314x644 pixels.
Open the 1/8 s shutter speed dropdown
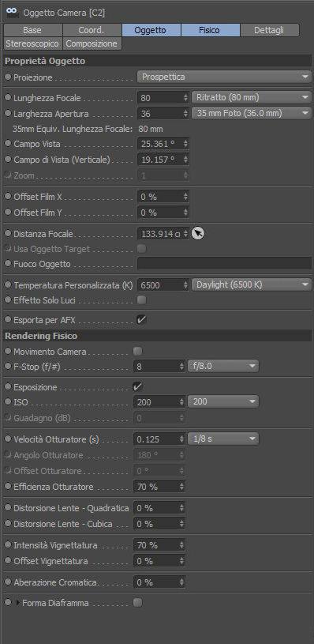coord(223,439)
